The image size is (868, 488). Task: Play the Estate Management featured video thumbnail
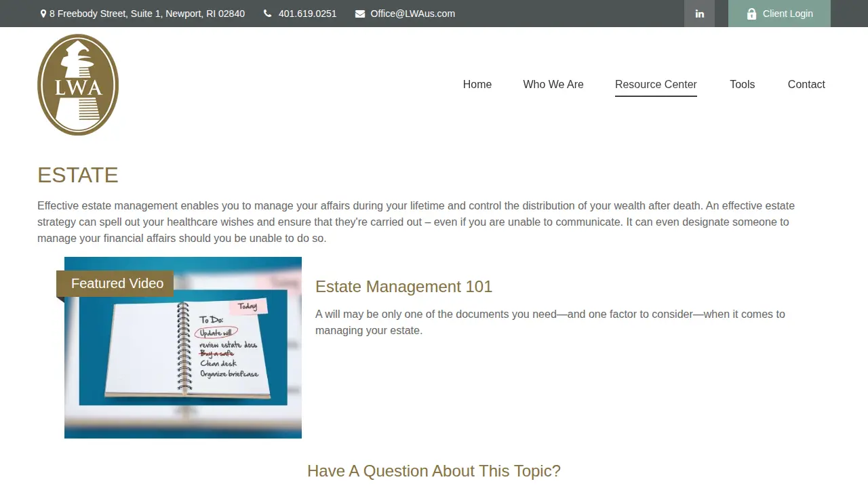point(183,348)
